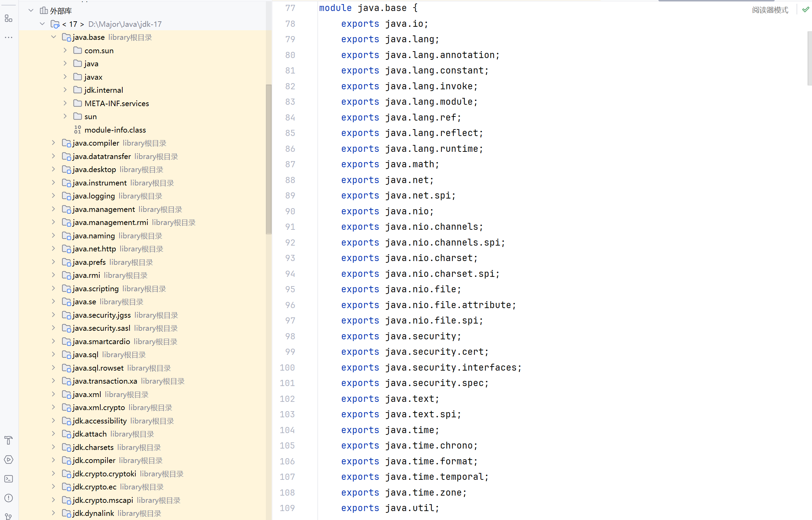The height and width of the screenshot is (520, 812).
Task: Select the java.rmi tree row
Action: 143,275
